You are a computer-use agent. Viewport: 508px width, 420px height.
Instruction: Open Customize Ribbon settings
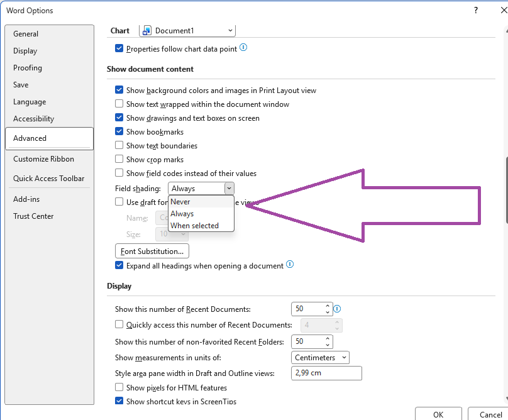49,159
